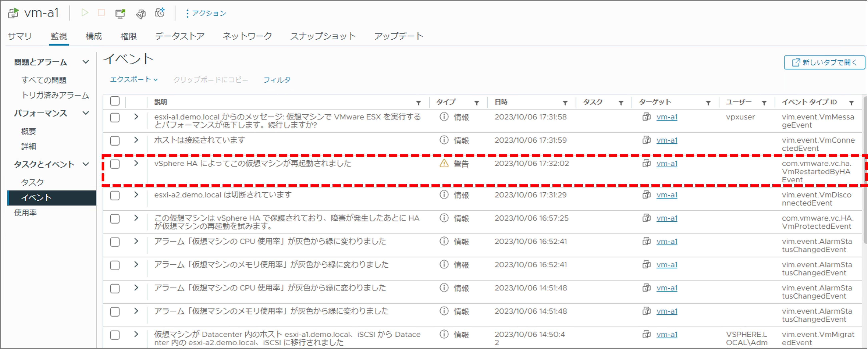Filter the イベント タイプ ID column
868x349 pixels.
click(x=851, y=103)
